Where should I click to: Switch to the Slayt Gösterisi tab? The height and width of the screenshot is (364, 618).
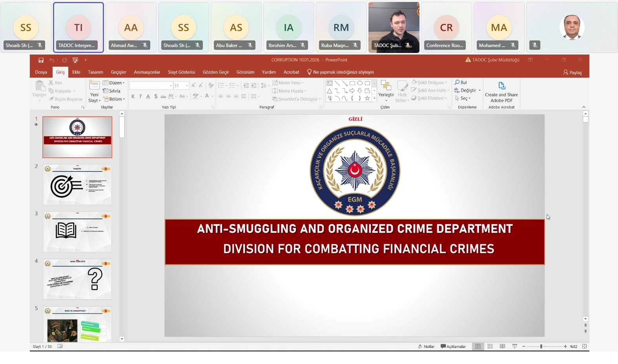pyautogui.click(x=181, y=72)
